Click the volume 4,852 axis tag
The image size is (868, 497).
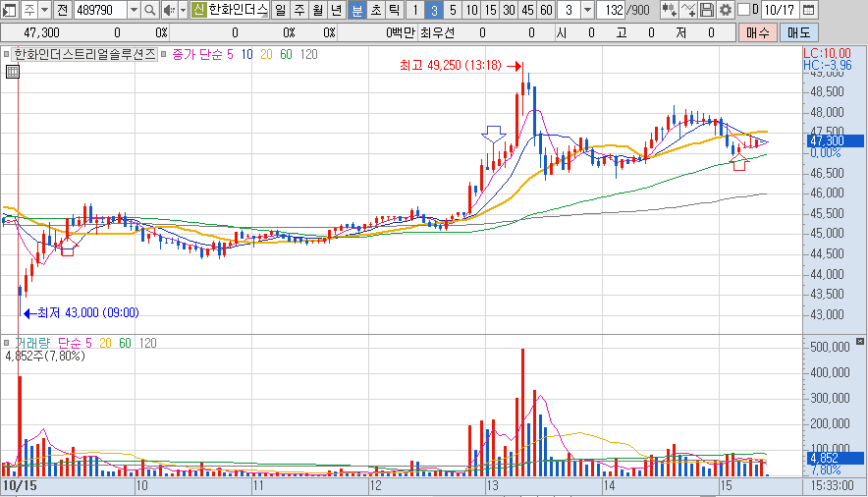pos(835,459)
